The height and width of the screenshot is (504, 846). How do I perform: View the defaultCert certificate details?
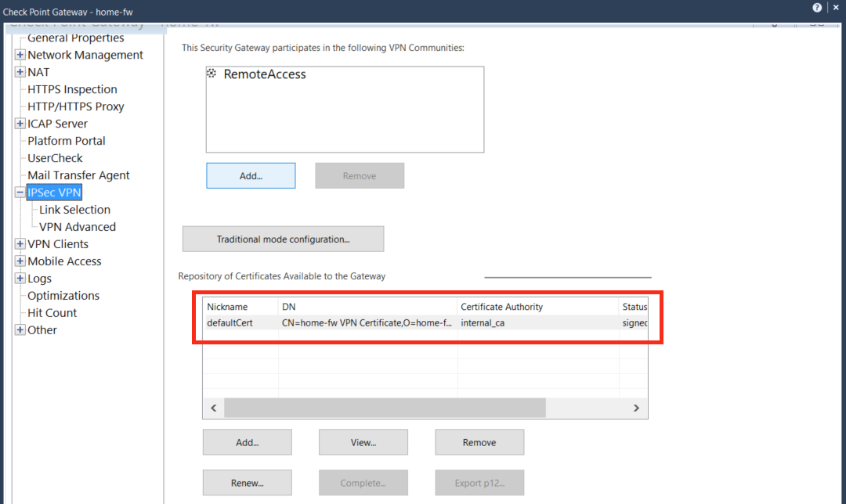363,441
